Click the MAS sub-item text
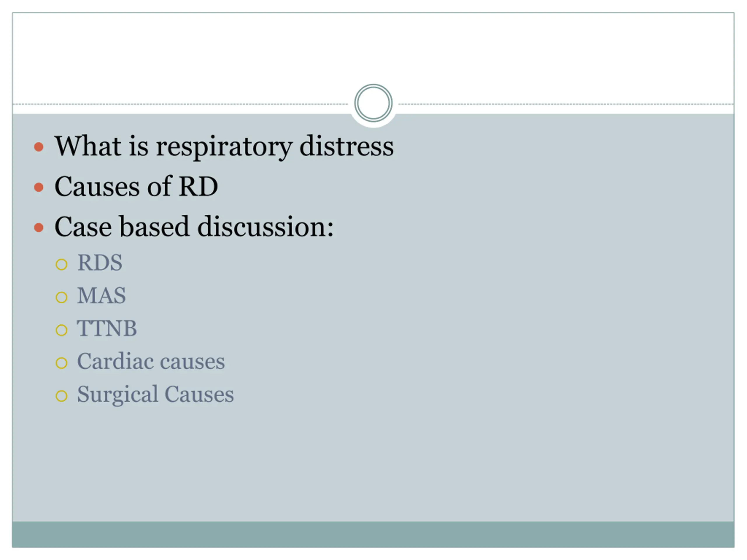This screenshot has width=747, height=560. click(x=101, y=296)
